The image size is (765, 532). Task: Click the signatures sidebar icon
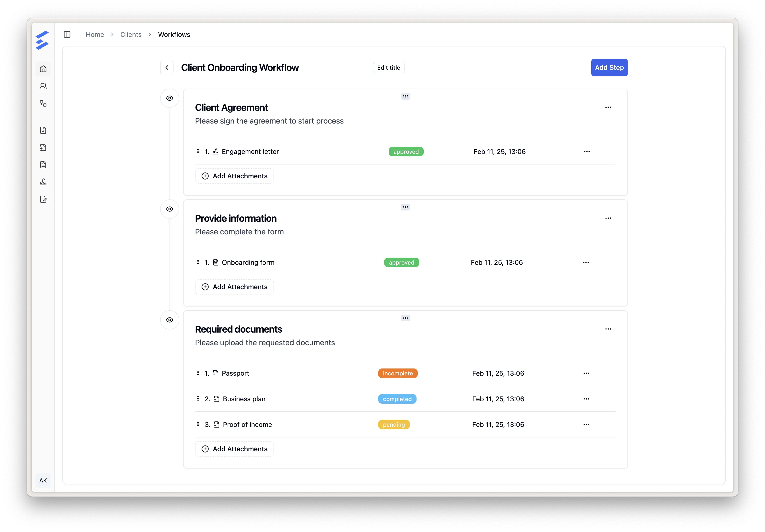click(x=44, y=182)
